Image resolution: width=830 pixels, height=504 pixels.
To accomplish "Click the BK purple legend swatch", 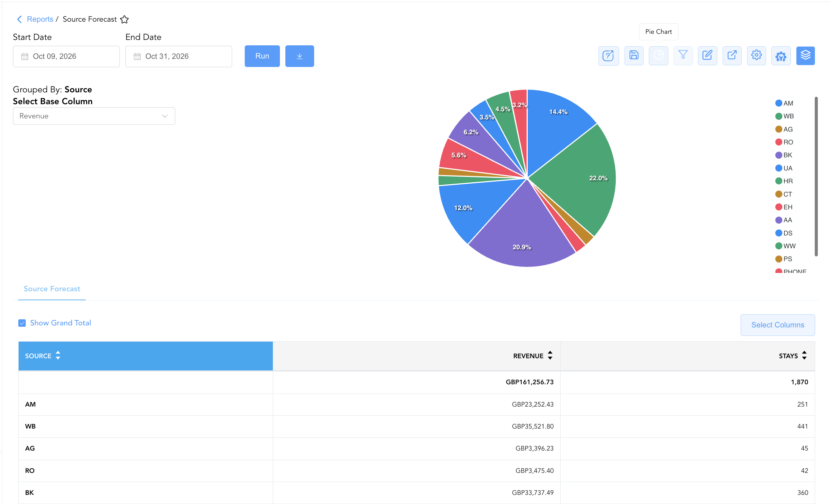I will point(779,155).
